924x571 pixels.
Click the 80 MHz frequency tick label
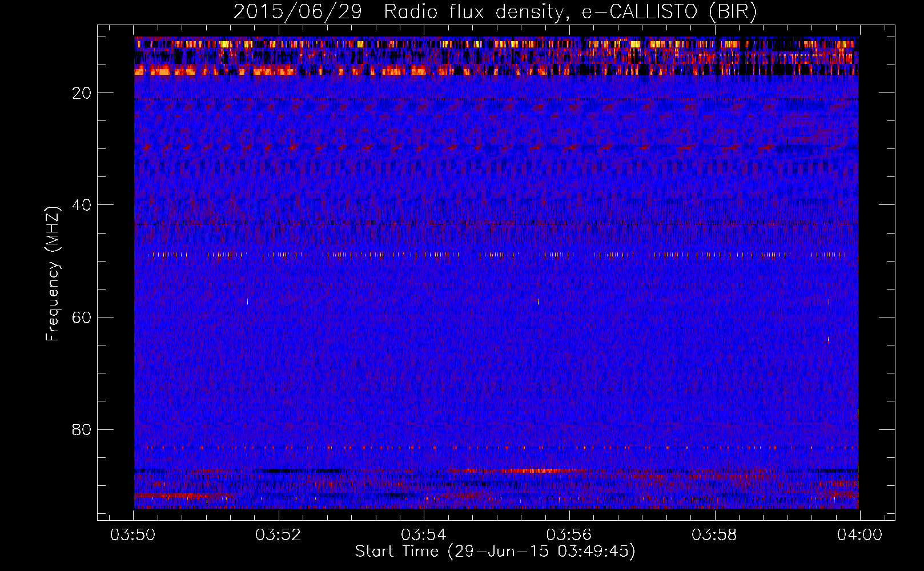point(82,429)
